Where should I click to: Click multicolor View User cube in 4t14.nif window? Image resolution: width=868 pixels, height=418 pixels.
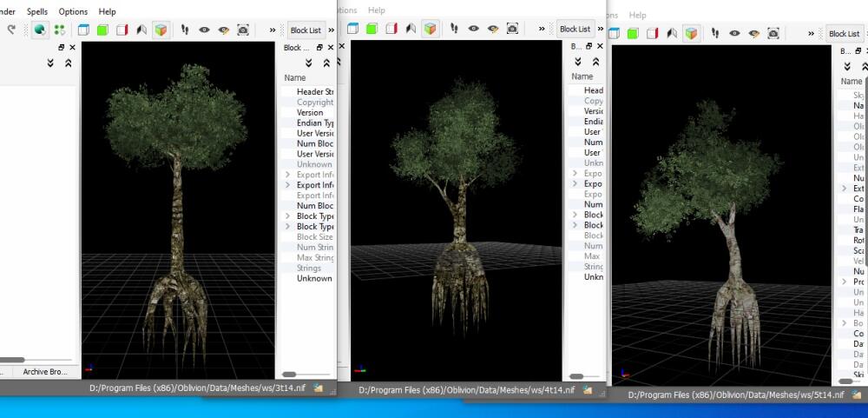coord(431,29)
